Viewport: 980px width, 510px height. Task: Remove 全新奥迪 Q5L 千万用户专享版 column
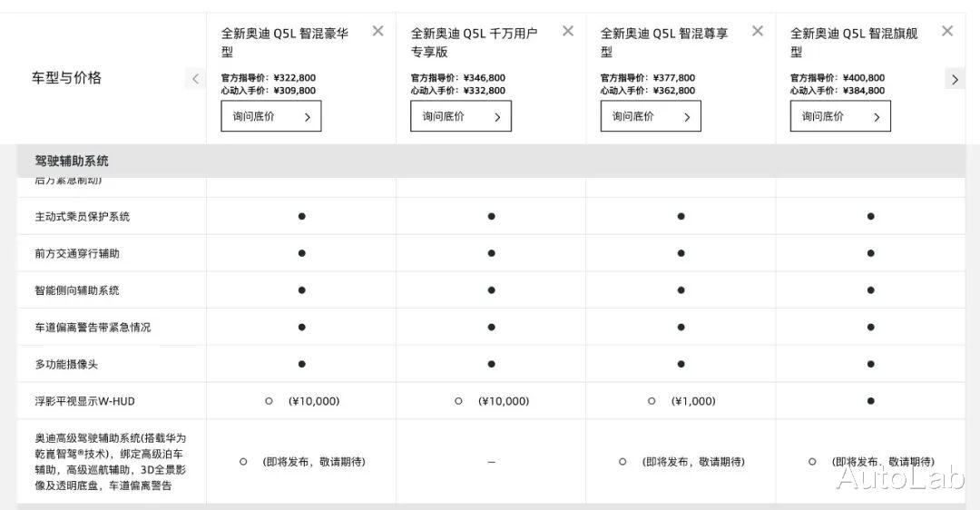pos(568,31)
